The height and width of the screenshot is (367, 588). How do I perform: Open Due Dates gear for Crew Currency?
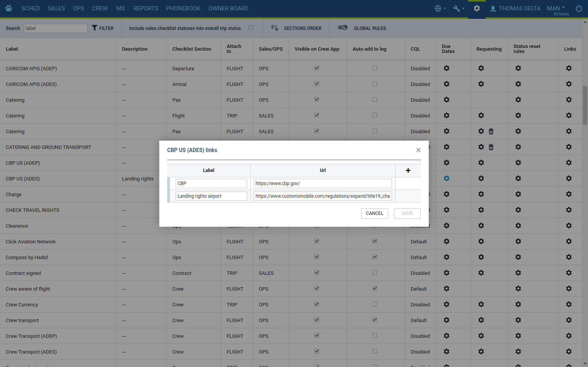click(446, 304)
